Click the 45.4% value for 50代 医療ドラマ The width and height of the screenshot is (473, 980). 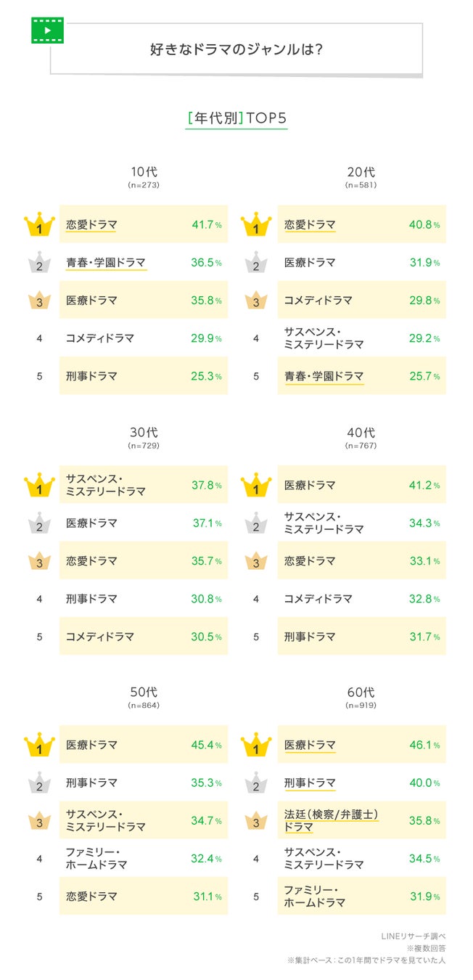coord(207,746)
